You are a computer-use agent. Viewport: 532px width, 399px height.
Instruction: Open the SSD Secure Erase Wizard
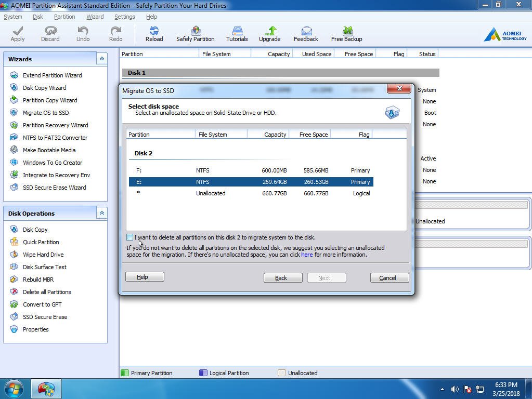(54, 188)
